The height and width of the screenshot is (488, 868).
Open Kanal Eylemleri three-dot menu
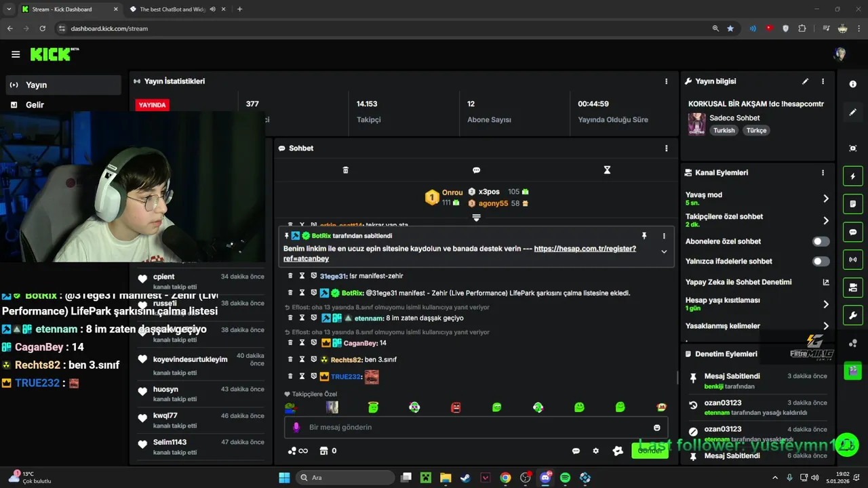point(823,173)
